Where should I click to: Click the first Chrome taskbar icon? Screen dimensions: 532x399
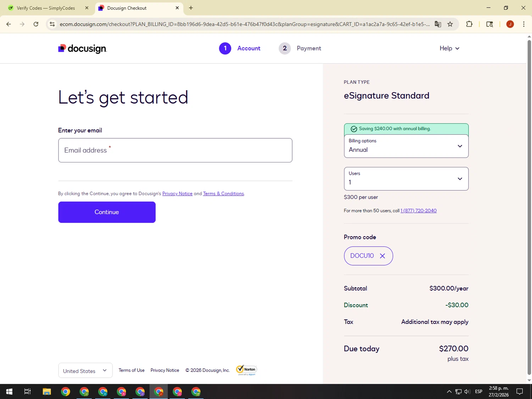click(x=66, y=392)
